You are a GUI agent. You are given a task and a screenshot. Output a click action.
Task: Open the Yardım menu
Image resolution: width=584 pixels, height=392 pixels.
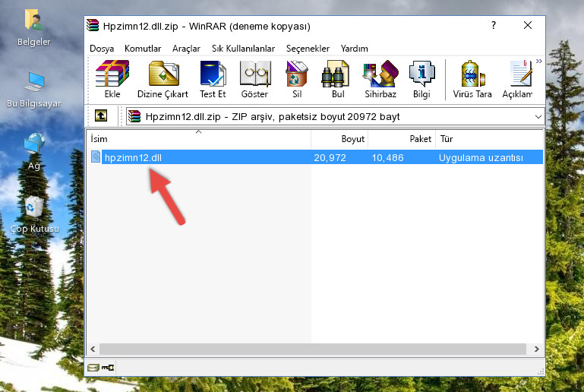[354, 49]
